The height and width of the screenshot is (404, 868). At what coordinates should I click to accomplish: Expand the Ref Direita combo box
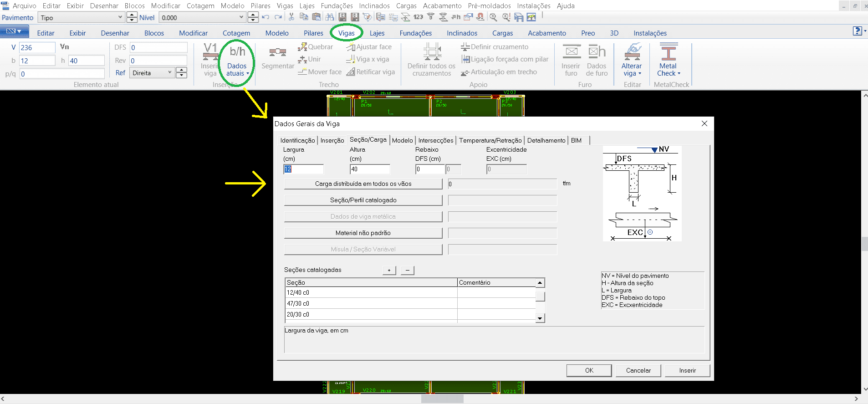[170, 73]
